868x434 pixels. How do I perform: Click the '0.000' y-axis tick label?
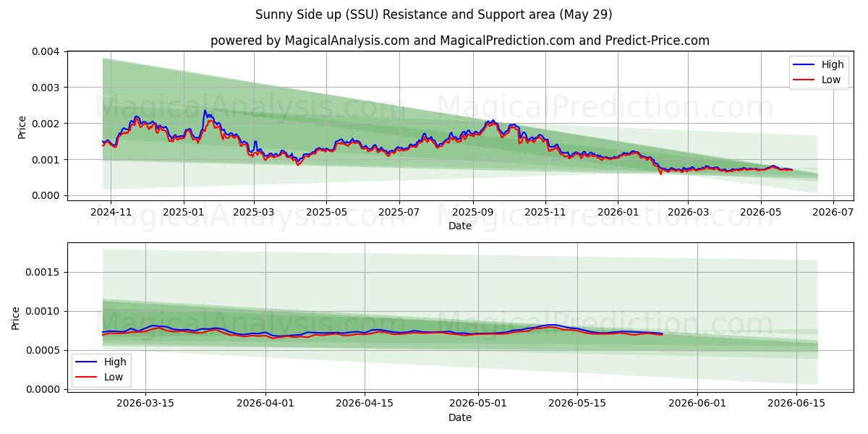click(47, 196)
